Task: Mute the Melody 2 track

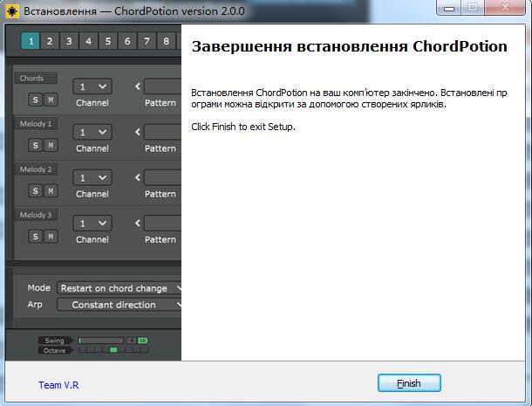Action: (x=51, y=191)
